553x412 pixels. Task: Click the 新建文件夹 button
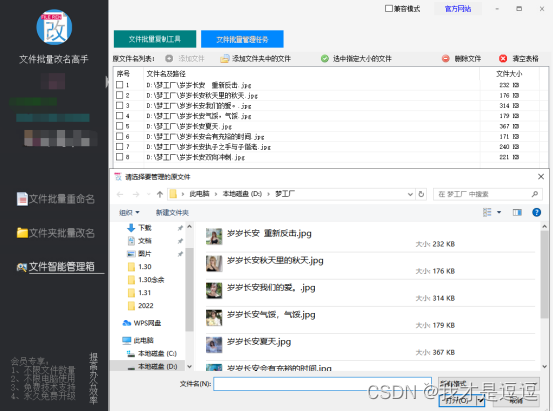coord(172,212)
